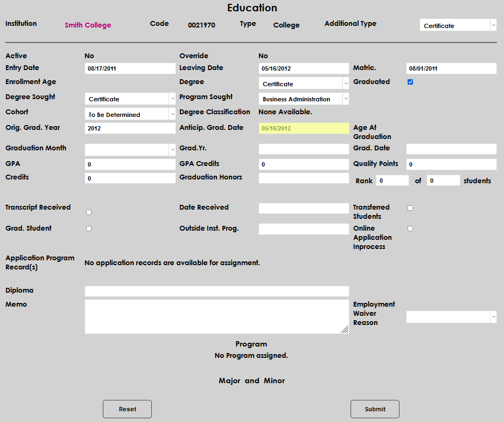Expand the Graduation Month dropdown

coord(130,149)
